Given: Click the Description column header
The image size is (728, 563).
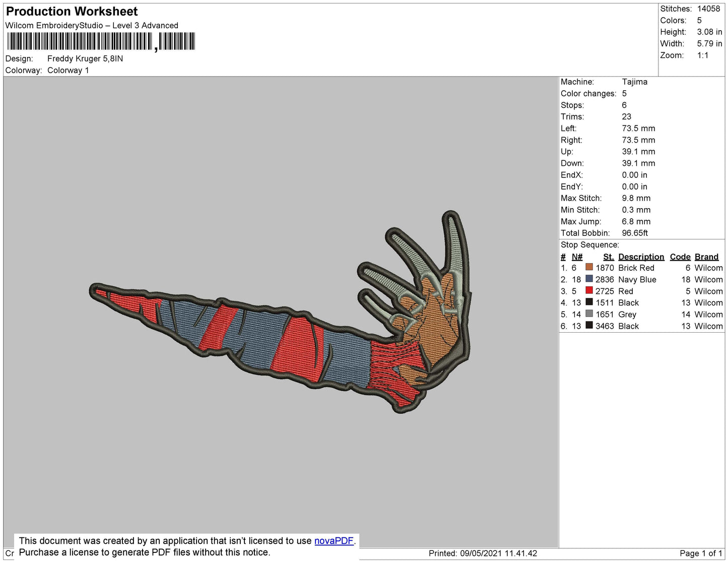Looking at the screenshot, I should click(x=641, y=257).
